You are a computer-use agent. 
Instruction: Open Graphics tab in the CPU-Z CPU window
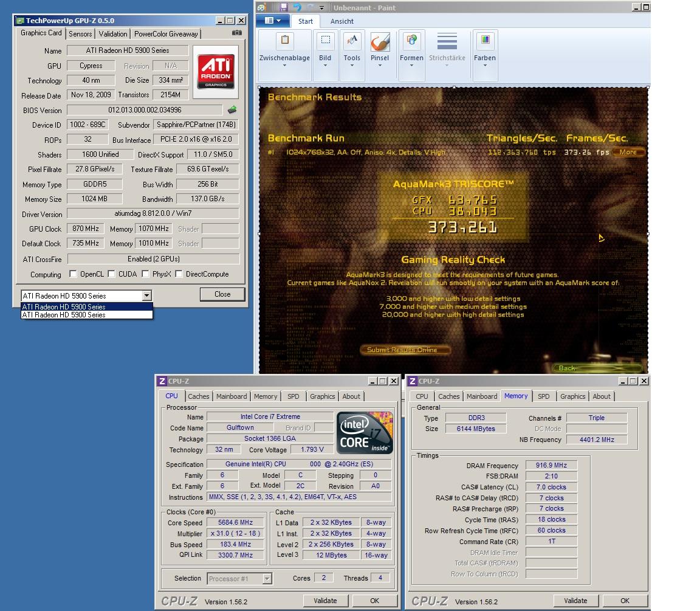[x=322, y=396]
